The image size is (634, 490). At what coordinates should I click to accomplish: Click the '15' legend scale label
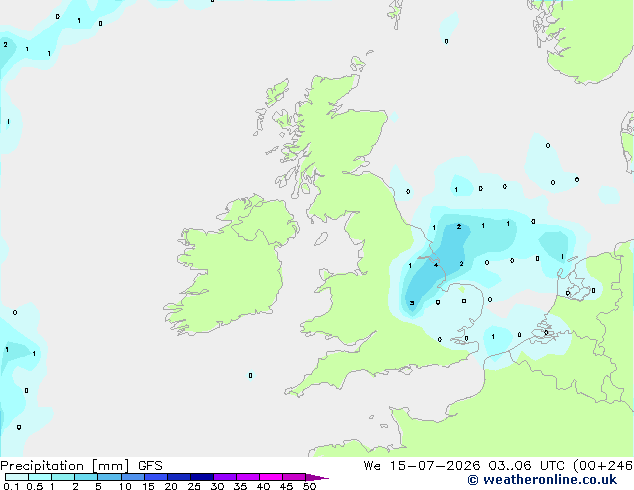(148, 486)
